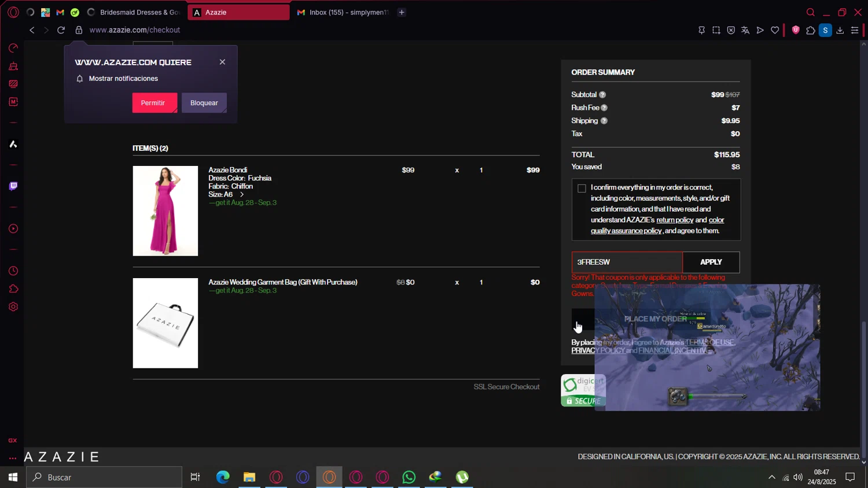Image resolution: width=868 pixels, height=488 pixels.
Task: Click the taskbar Buscar search box
Action: tap(104, 477)
